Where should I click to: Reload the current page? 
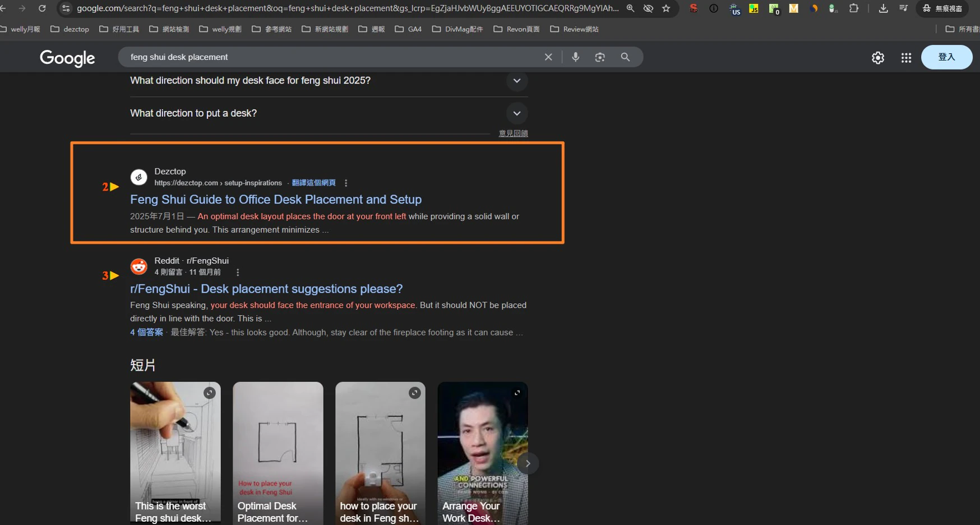click(x=42, y=8)
